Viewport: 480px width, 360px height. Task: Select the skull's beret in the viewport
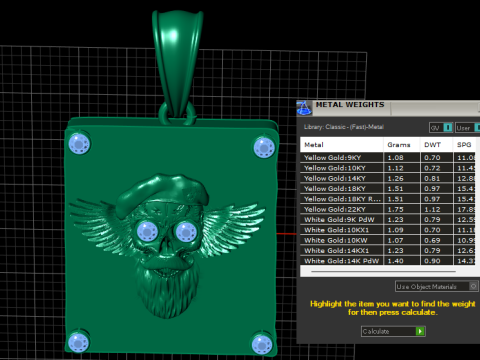(162, 192)
